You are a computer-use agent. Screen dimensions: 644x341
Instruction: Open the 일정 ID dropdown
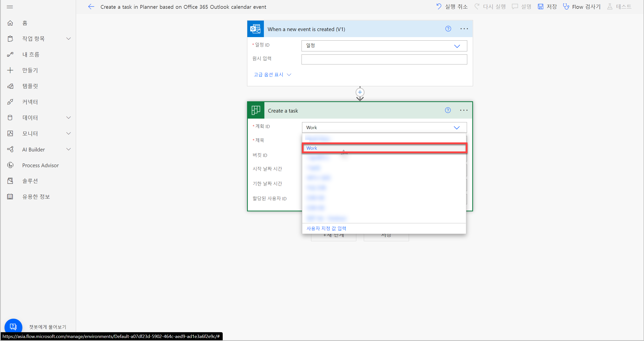(x=384, y=46)
